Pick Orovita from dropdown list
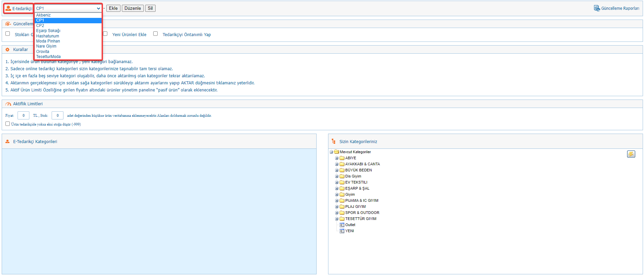 click(x=69, y=52)
